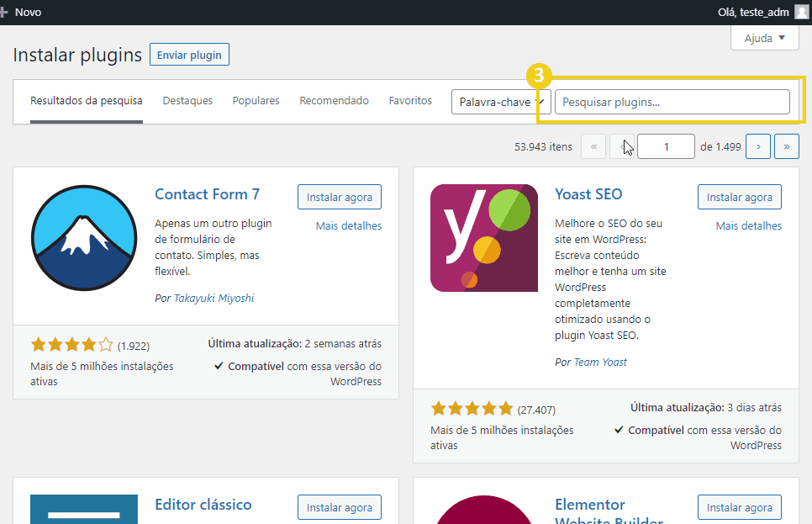Click the Enviar plugin button
Image resolution: width=812 pixels, height=524 pixels.
[x=189, y=55]
